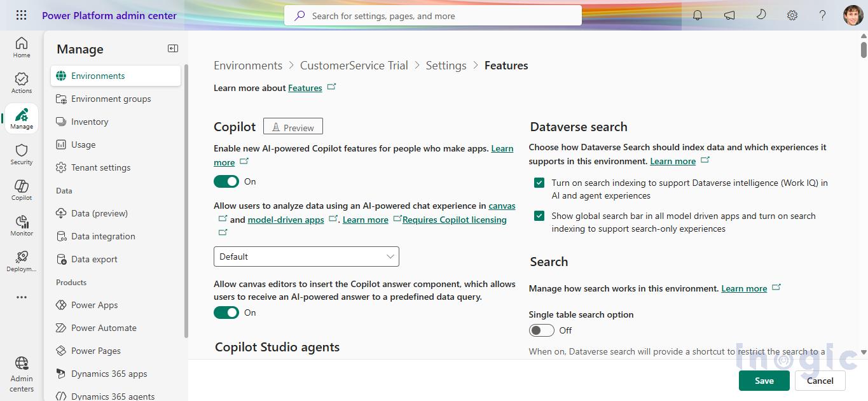Go to Home in left rail
Screen dimensions: 868x401
(22, 47)
